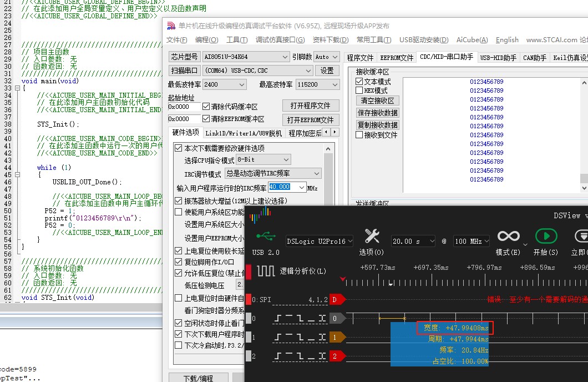Toggle 复位脚用作I/O口 checkbox
Screen dimensions: 588x382
click(179, 262)
